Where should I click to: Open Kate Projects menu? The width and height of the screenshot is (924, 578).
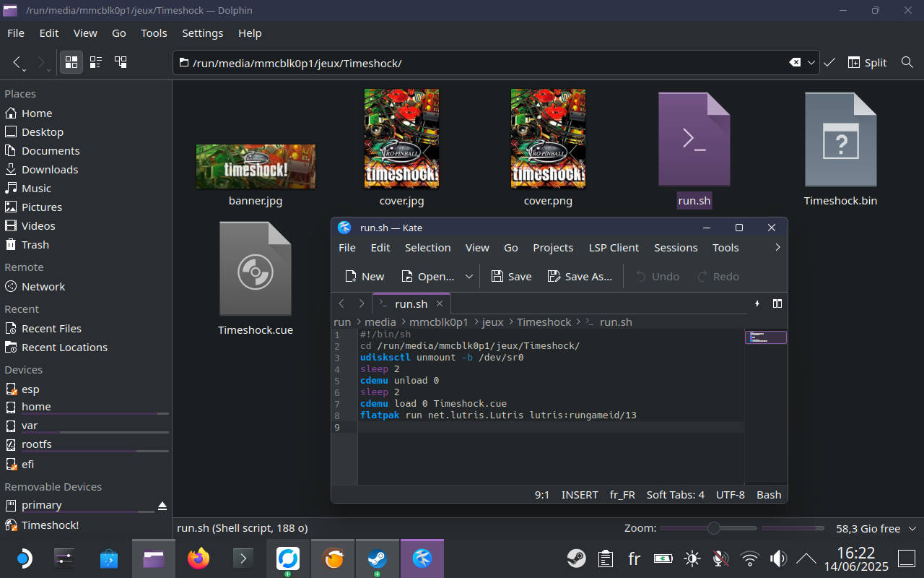tap(553, 248)
